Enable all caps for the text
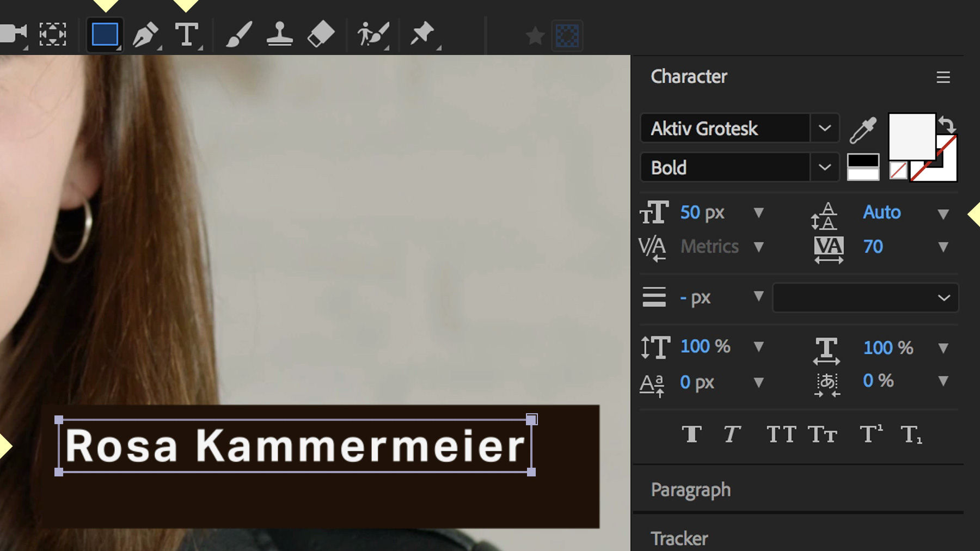Viewport: 980px width, 551px height. point(781,434)
